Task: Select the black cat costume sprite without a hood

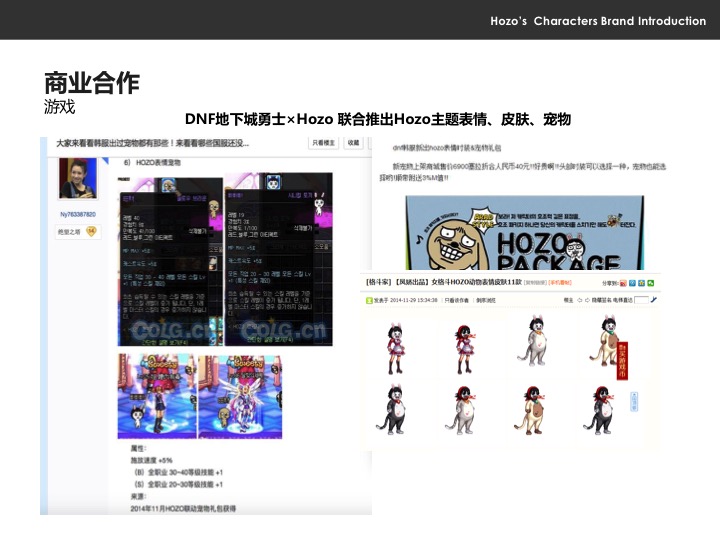Action: point(392,410)
